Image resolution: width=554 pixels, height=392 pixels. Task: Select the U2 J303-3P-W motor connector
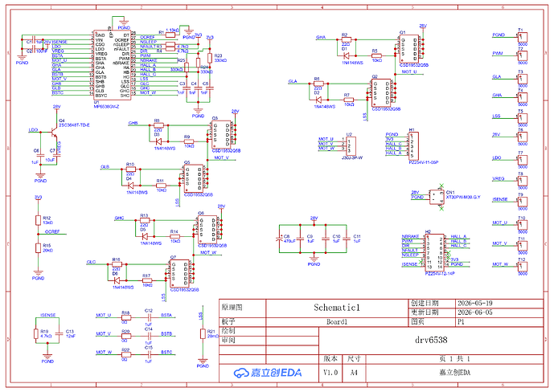tap(351, 146)
